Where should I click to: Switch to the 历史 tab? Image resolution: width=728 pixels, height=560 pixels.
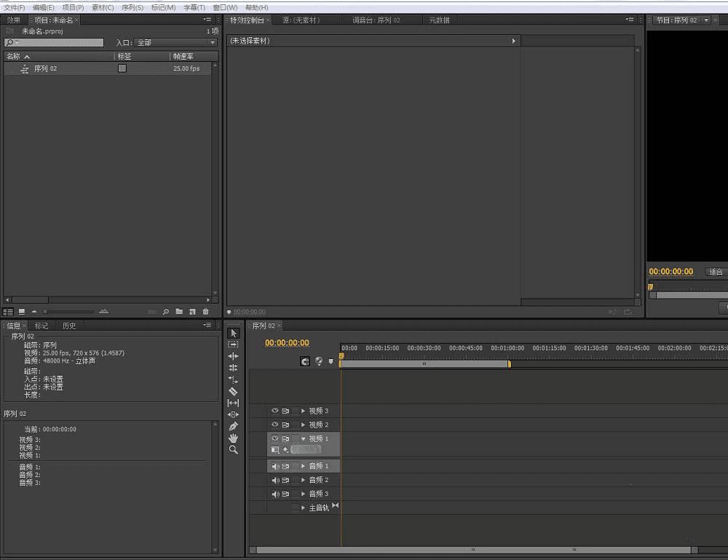coord(68,326)
